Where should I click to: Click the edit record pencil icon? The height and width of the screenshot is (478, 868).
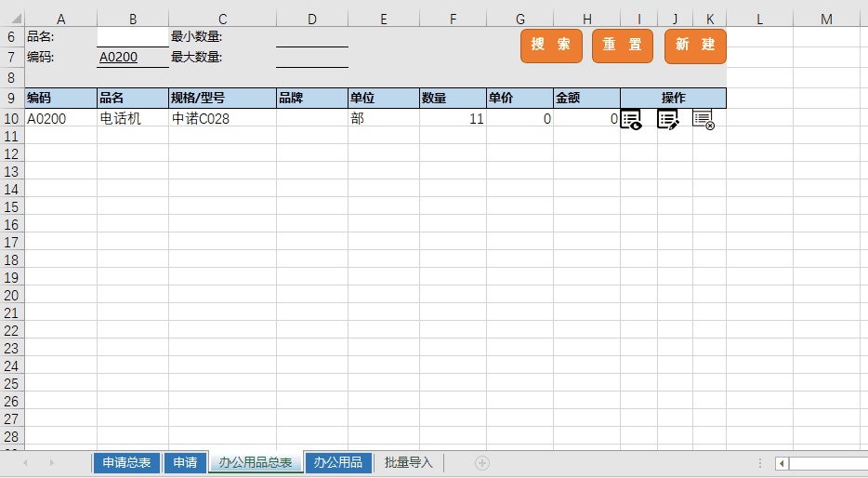668,119
